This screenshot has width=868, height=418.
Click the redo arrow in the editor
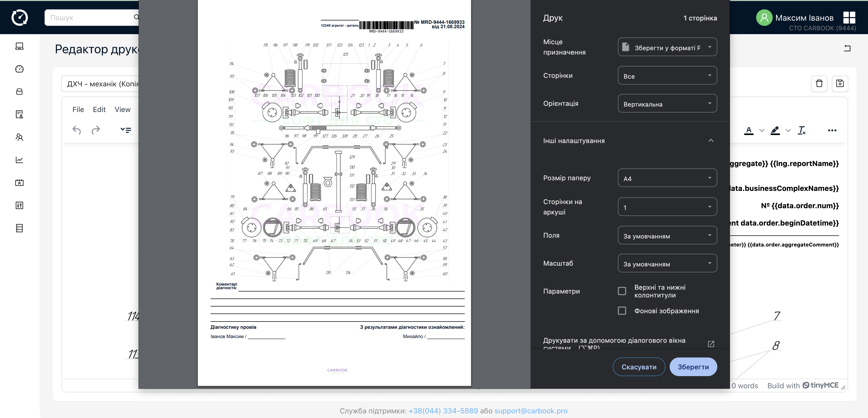pos(96,130)
